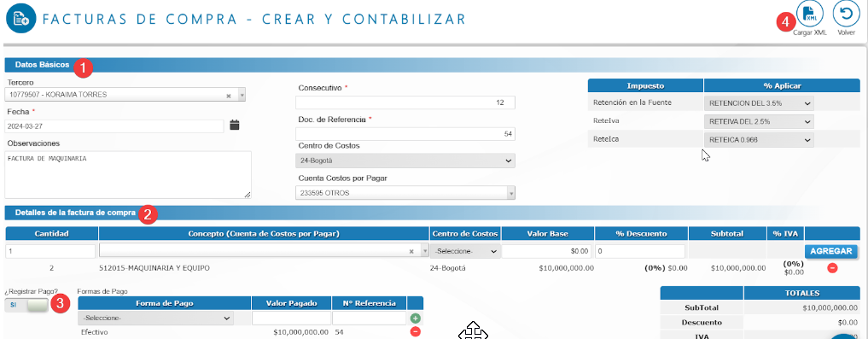Open the Forma de Pago Seleccione dropdown
This screenshot has width=868, height=339.
pos(156,318)
